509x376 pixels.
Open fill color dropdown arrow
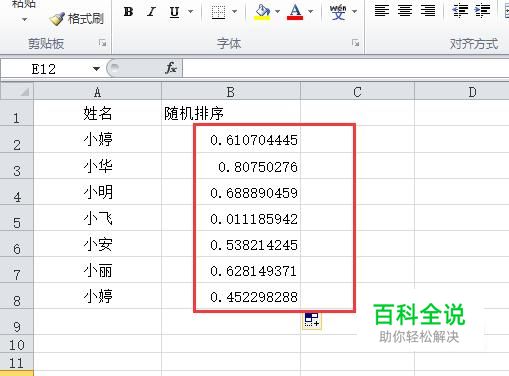coord(277,12)
